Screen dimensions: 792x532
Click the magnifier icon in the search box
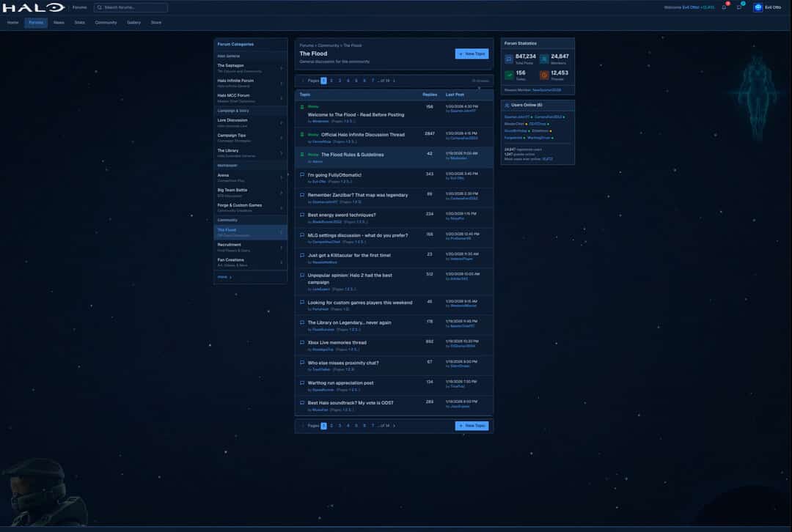coord(99,7)
